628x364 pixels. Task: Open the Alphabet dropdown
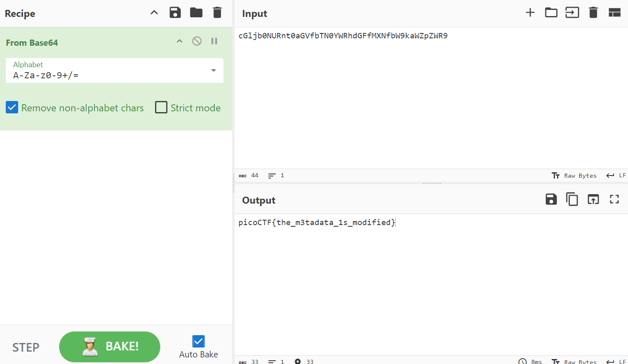(213, 70)
